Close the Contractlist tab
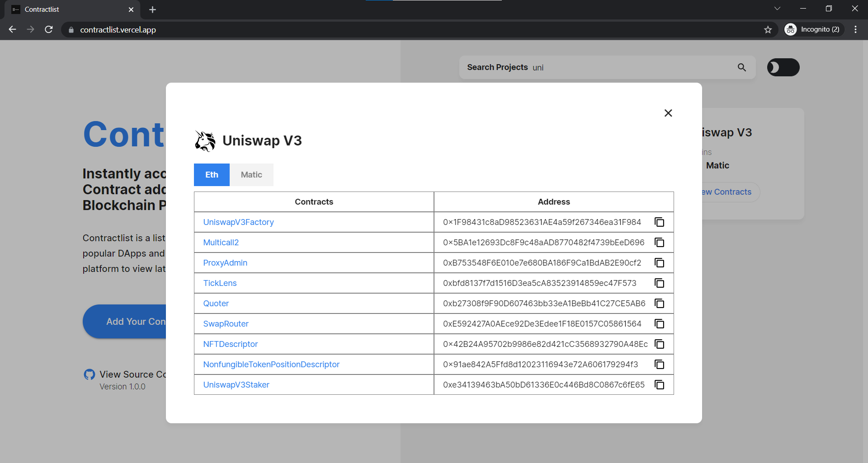The width and height of the screenshot is (868, 463). click(x=131, y=9)
